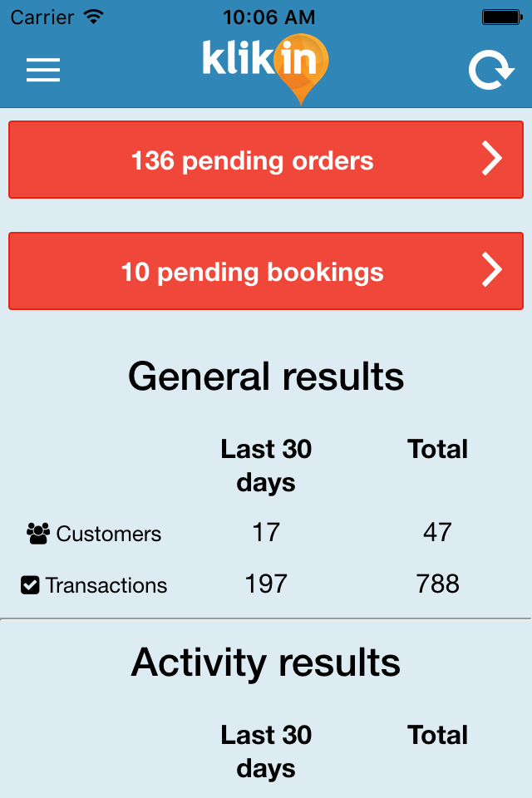The height and width of the screenshot is (798, 532).
Task: Click the Customers row label
Action: pyautogui.click(x=108, y=534)
